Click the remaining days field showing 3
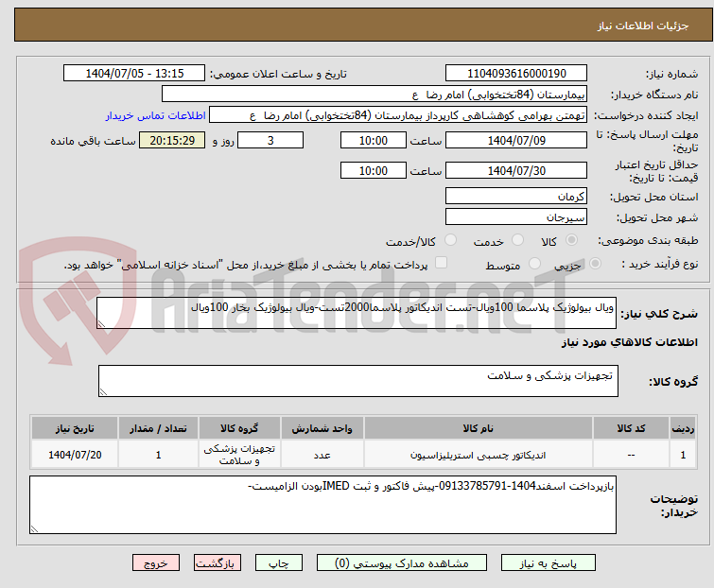The width and height of the screenshot is (714, 588). tap(270, 140)
